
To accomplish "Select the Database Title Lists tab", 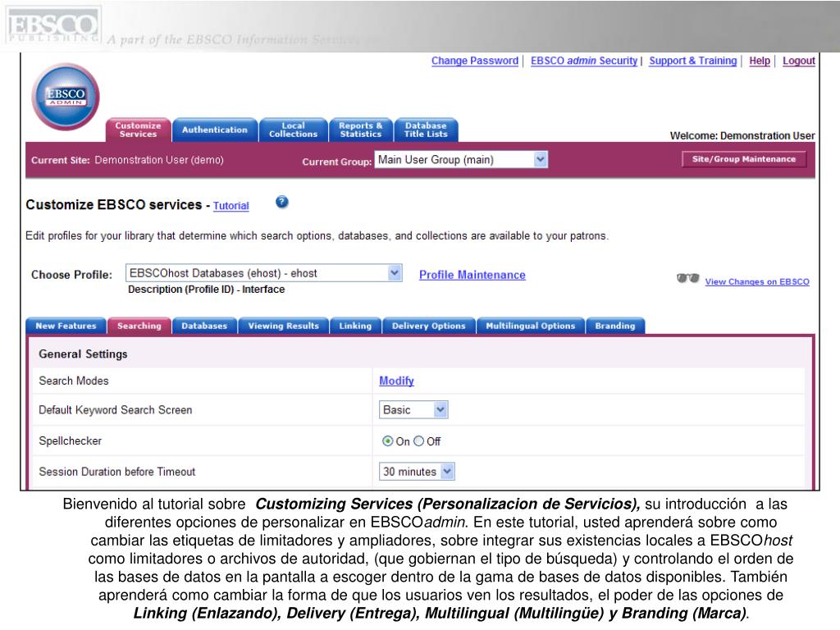I will pos(426,130).
